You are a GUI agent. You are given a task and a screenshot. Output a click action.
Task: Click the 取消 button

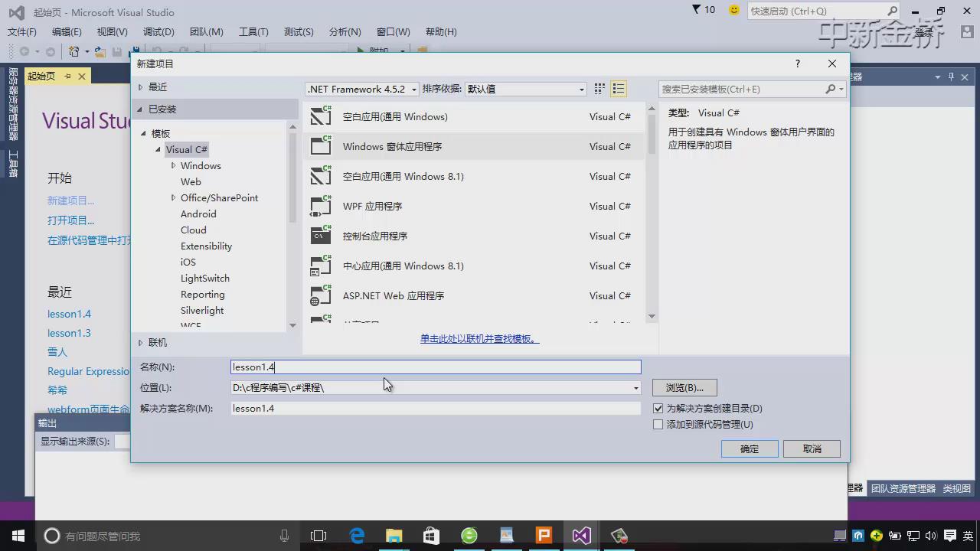point(812,448)
